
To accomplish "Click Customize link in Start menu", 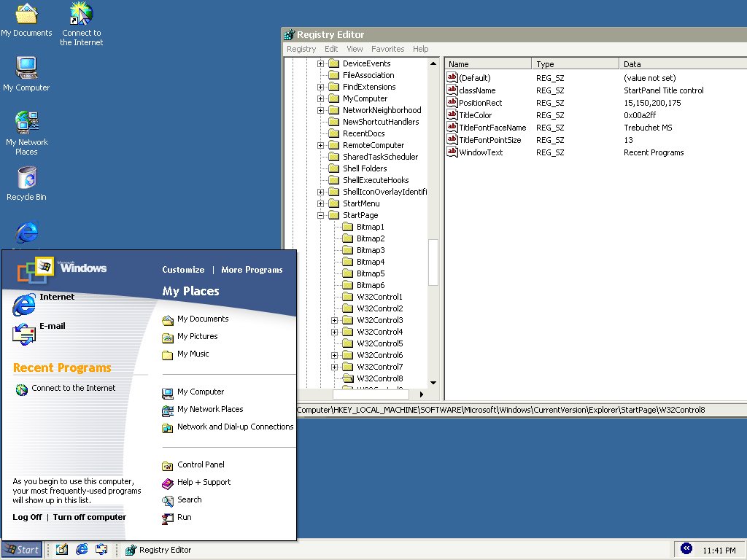I will coord(183,270).
